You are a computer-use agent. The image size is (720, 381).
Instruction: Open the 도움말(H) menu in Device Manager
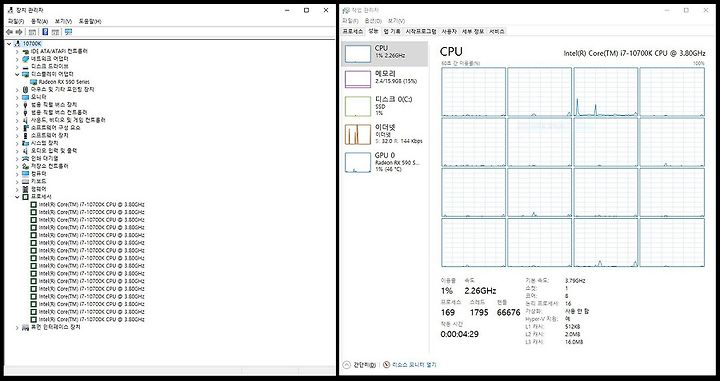pos(90,21)
